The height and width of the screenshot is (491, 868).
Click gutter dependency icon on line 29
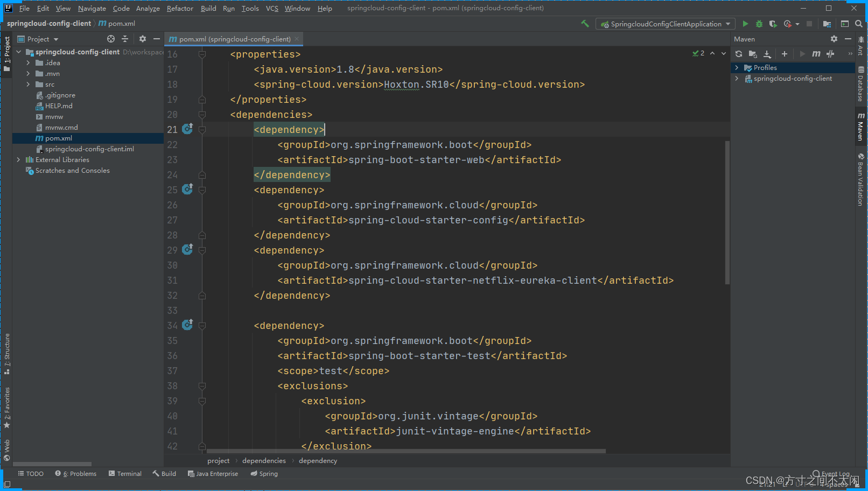187,249
